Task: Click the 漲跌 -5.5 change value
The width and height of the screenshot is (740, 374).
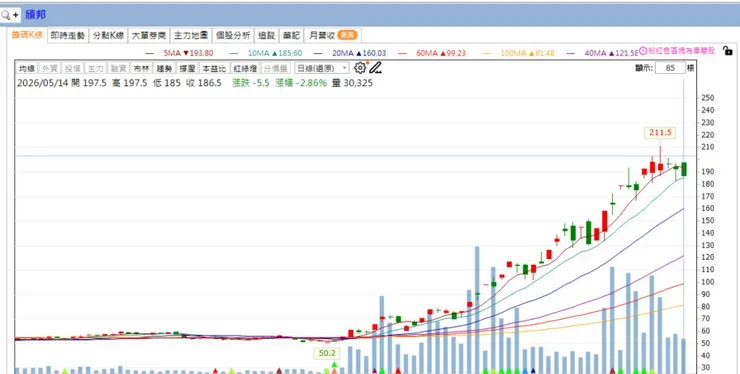Action: 252,83
